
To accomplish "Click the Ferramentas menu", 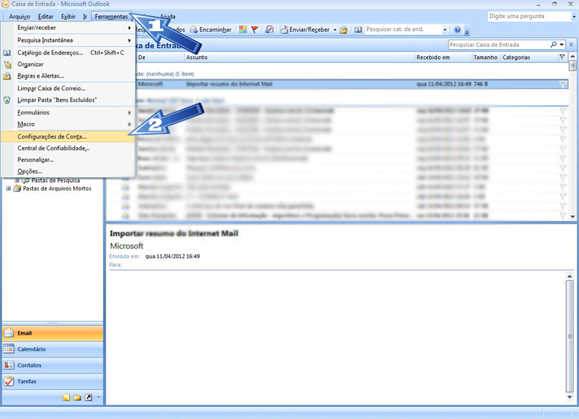I will pos(111,17).
